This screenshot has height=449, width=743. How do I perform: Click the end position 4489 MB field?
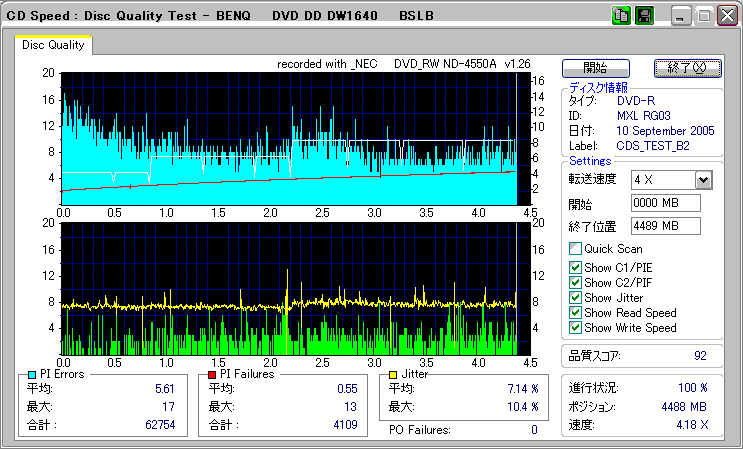tap(665, 225)
